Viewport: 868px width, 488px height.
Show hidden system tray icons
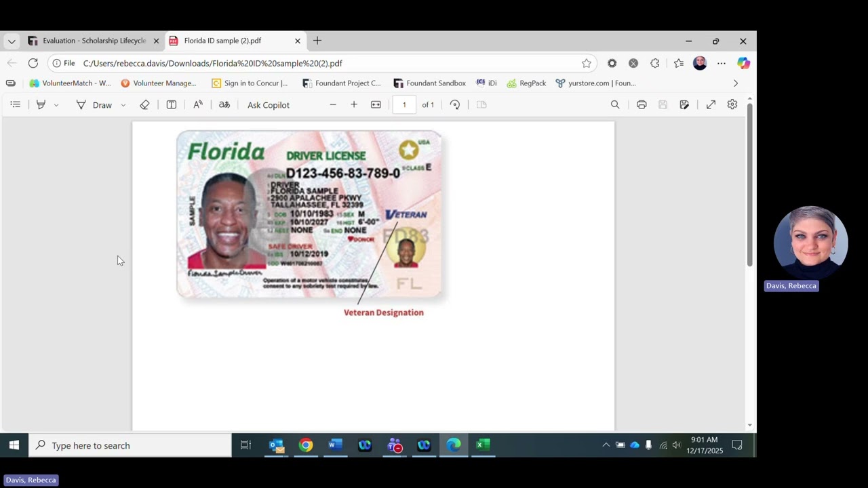click(606, 445)
